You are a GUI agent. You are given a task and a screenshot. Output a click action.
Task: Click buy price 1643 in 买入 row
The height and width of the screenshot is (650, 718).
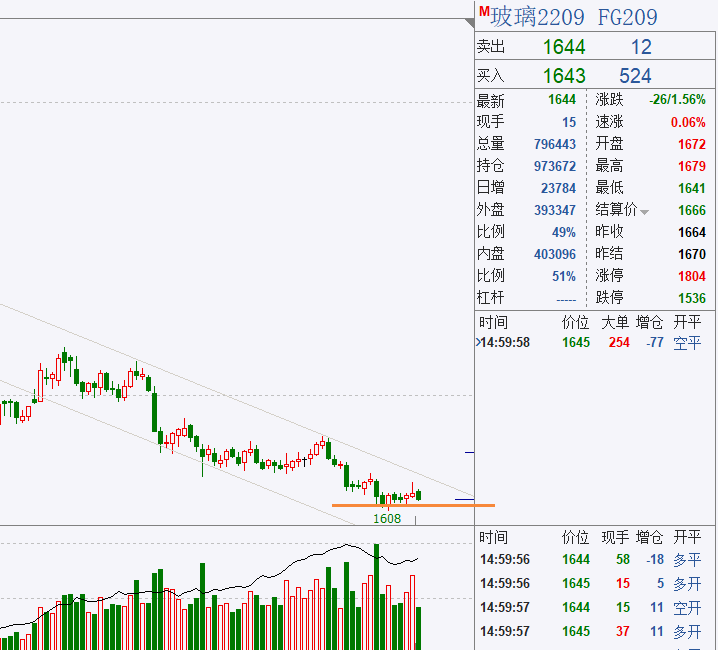(x=564, y=76)
